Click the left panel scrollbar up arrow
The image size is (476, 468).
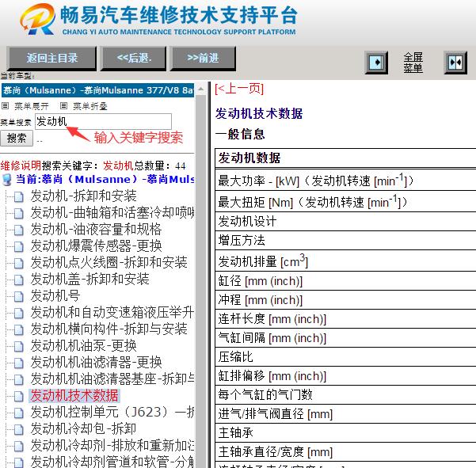tap(200, 89)
